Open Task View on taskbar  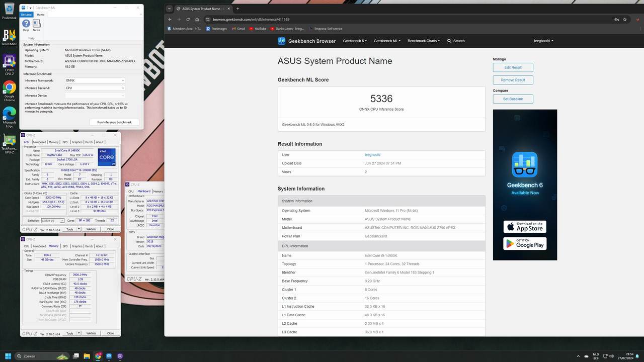[x=76, y=356]
